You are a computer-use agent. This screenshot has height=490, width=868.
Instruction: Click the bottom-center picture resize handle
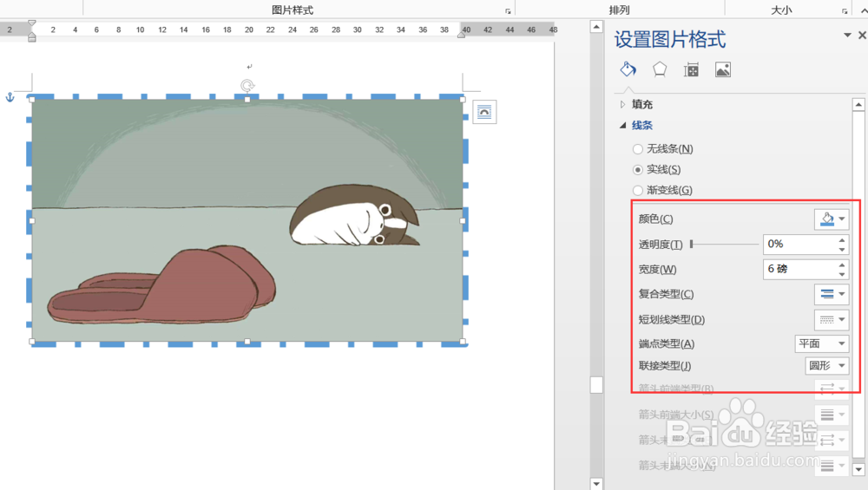click(x=247, y=342)
